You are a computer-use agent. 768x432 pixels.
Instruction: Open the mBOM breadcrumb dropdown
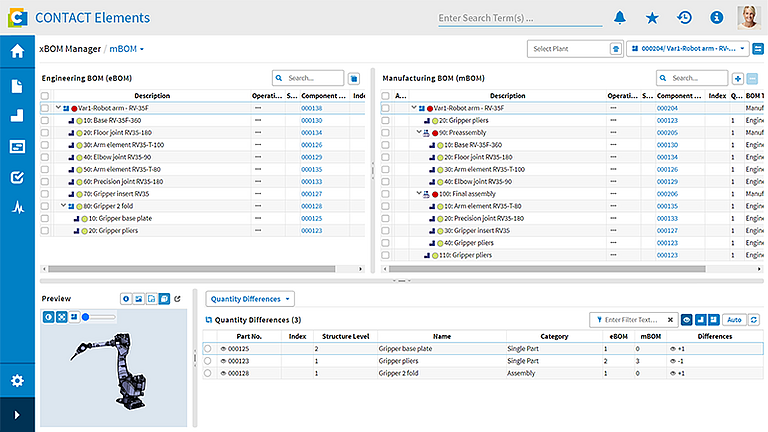[x=126, y=49]
